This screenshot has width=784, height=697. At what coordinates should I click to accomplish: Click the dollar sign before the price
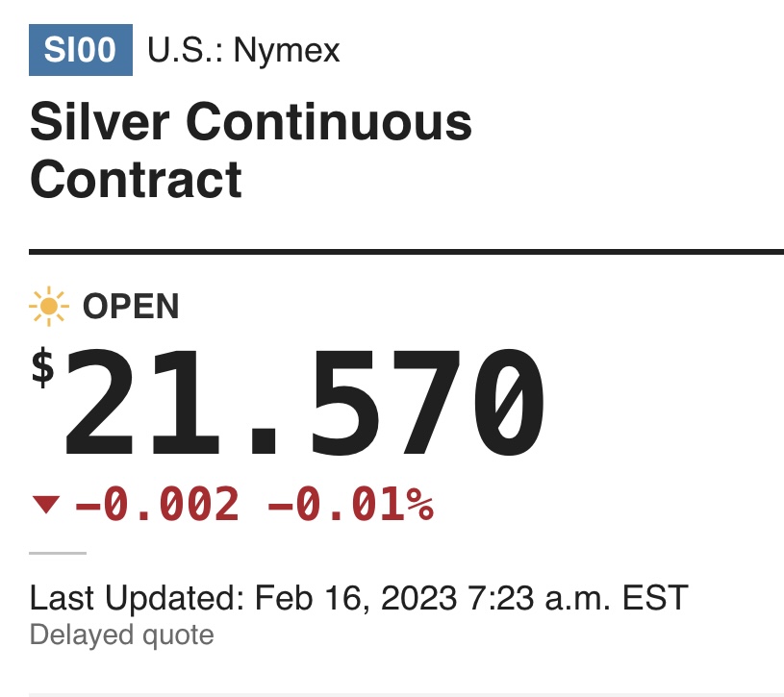coord(42,367)
